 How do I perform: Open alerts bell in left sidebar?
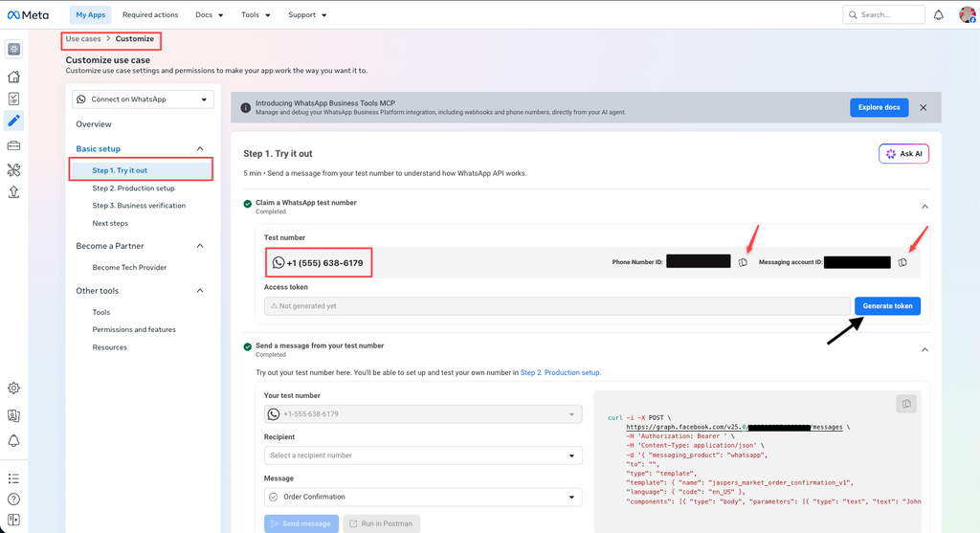click(x=13, y=440)
